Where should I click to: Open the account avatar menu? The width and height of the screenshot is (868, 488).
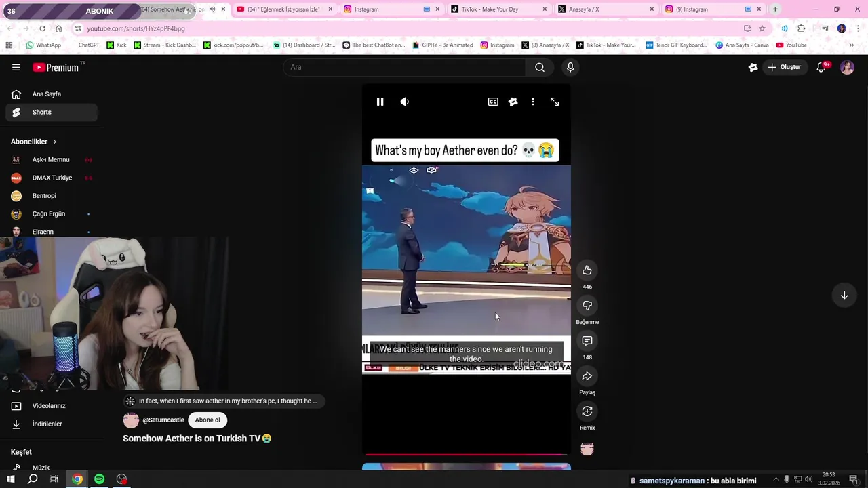click(x=847, y=67)
